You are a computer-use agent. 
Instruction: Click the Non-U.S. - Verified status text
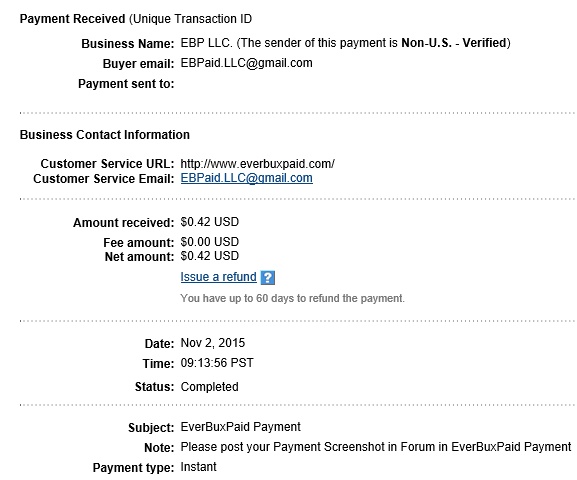(x=454, y=43)
